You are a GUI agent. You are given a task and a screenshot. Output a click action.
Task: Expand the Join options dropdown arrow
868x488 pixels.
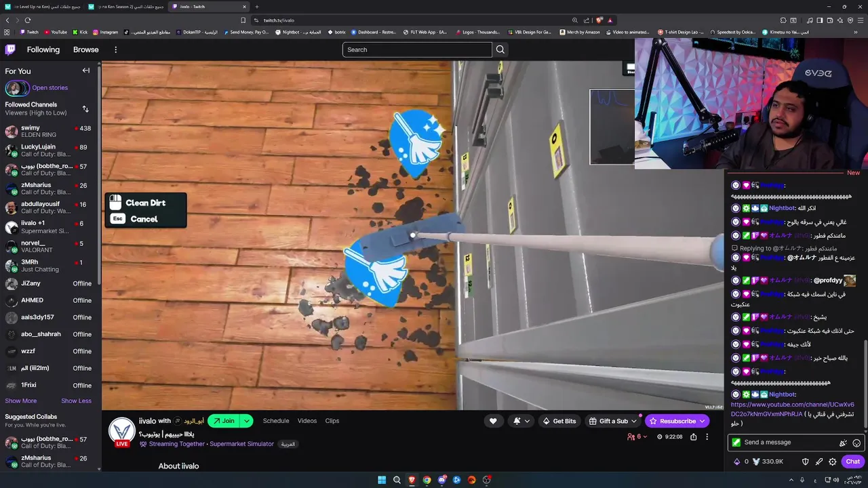tap(247, 421)
